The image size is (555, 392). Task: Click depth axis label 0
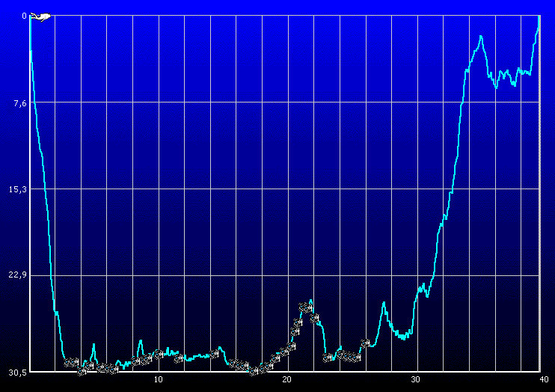pyautogui.click(x=24, y=16)
